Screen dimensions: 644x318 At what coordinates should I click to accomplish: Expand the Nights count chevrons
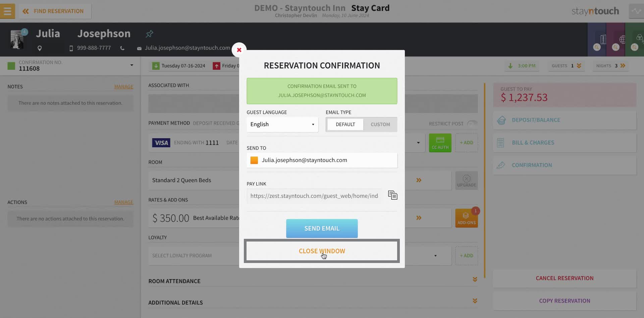click(x=623, y=66)
